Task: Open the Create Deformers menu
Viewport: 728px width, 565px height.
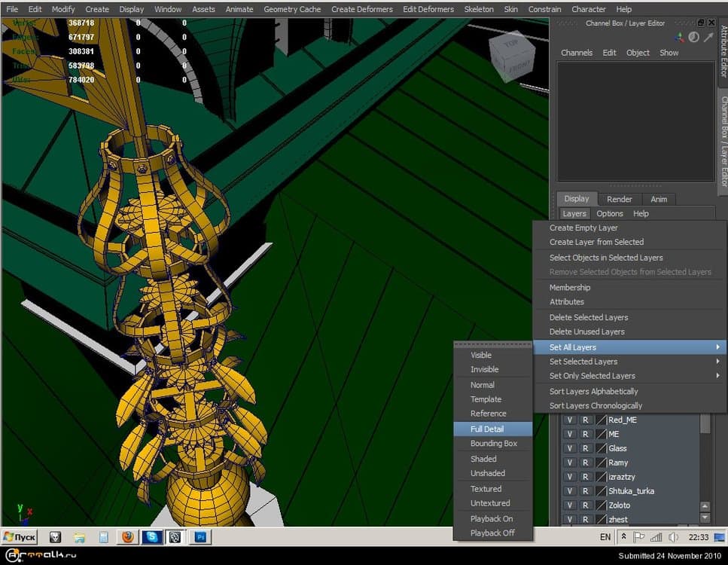Action: (361, 9)
